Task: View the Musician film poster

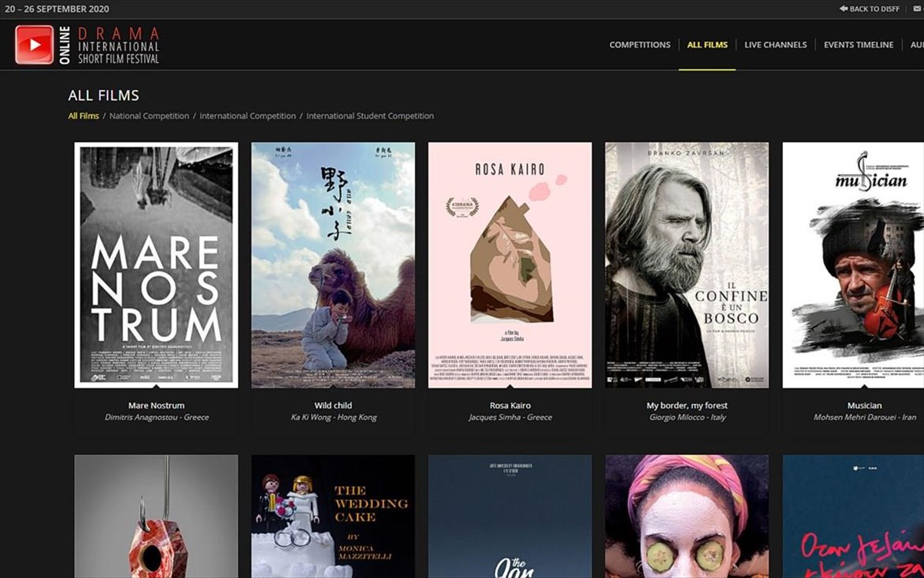Action: pyautogui.click(x=853, y=265)
